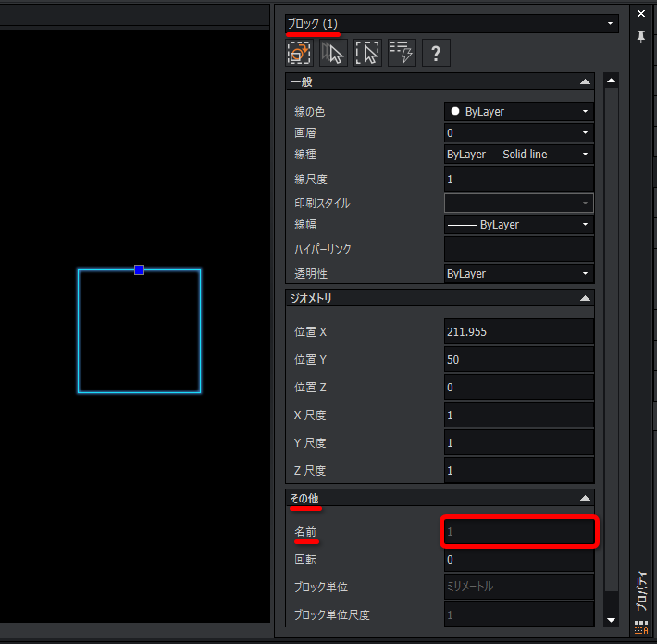657x644 pixels.
Task: Select the 線種 property label
Action: tap(305, 155)
